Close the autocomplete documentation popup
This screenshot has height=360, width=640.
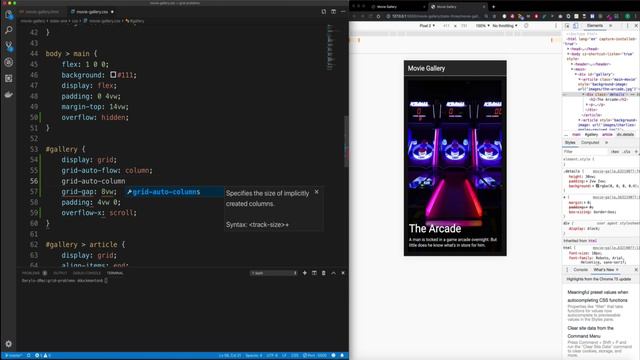[x=317, y=192]
